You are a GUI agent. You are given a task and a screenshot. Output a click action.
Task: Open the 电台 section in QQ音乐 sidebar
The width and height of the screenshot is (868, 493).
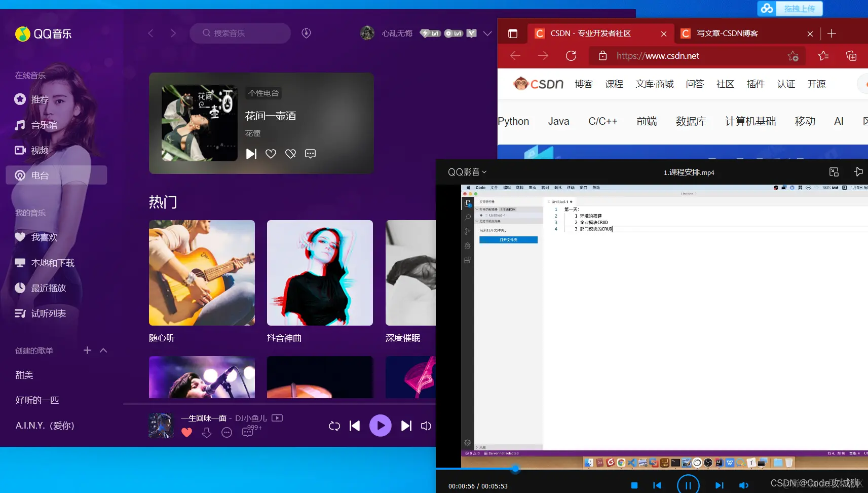[39, 175]
